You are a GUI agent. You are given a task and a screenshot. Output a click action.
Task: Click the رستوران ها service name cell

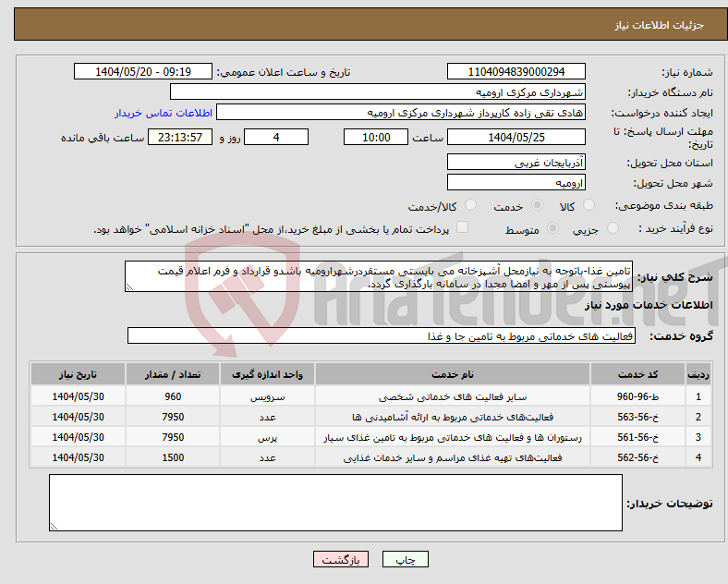coord(453,437)
